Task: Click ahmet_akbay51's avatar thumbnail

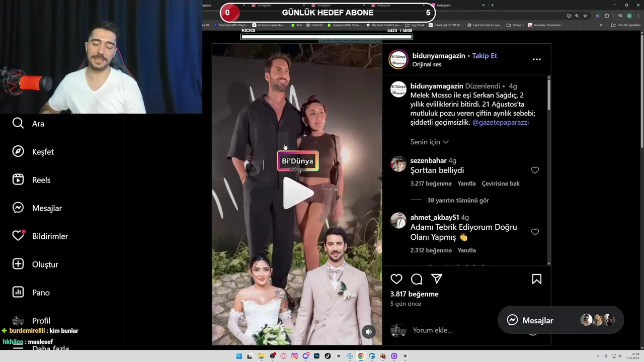Action: 398,221
